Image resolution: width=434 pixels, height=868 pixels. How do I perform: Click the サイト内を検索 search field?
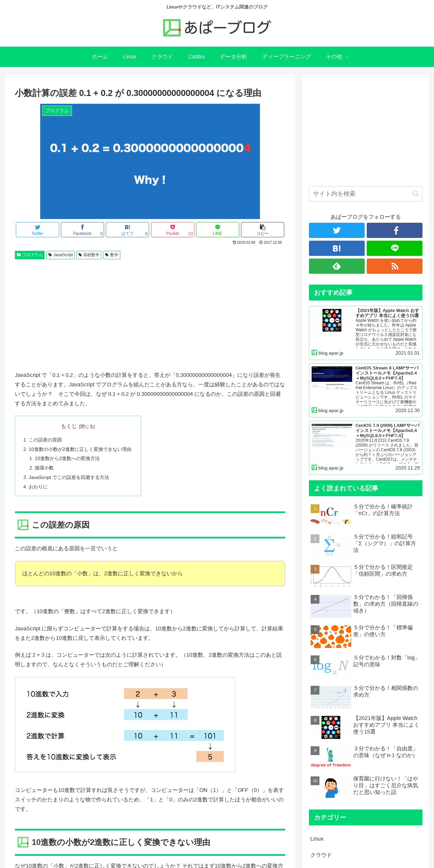tap(365, 194)
